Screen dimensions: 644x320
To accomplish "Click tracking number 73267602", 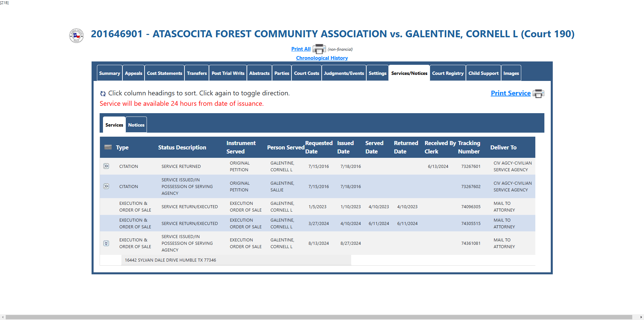I will (471, 187).
